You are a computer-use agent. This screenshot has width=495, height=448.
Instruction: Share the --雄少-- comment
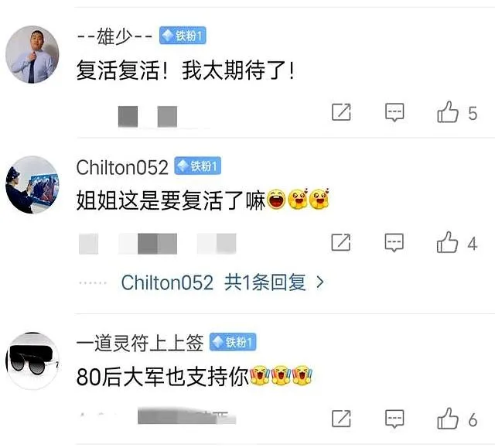(x=341, y=112)
